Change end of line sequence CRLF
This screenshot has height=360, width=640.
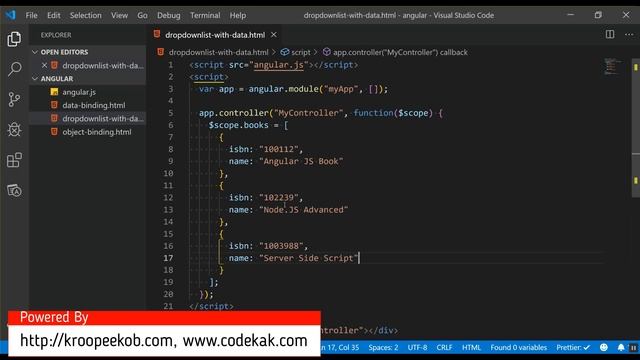click(x=444, y=347)
